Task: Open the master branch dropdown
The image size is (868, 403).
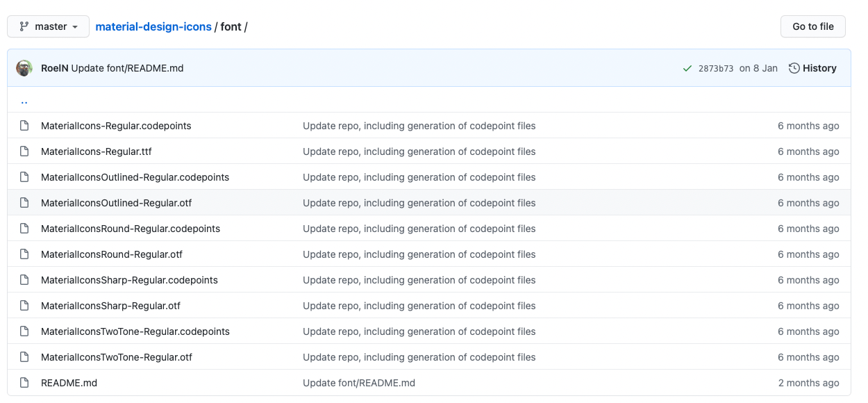Action: [49, 26]
